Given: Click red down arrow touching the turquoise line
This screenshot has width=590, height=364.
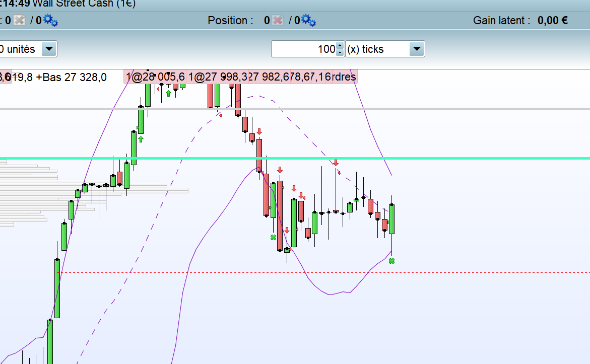Looking at the screenshot, I should pos(336,163).
